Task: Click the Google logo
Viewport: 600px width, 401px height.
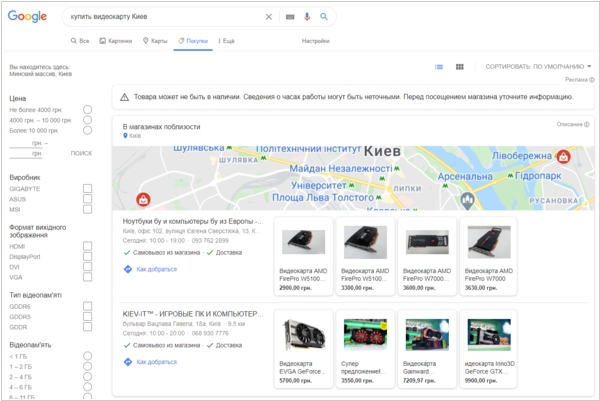Action: point(27,16)
